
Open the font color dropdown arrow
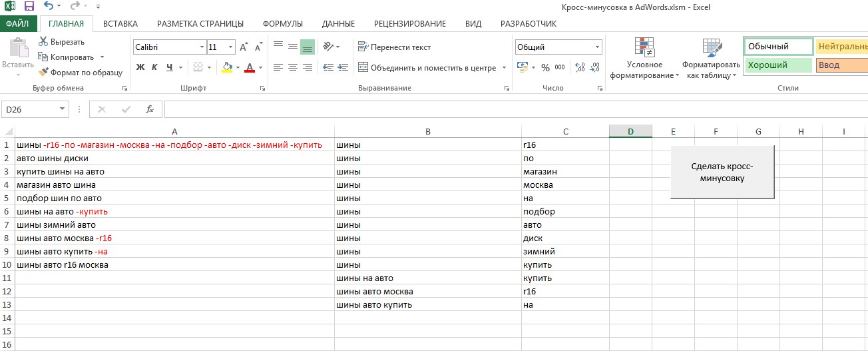tap(261, 67)
